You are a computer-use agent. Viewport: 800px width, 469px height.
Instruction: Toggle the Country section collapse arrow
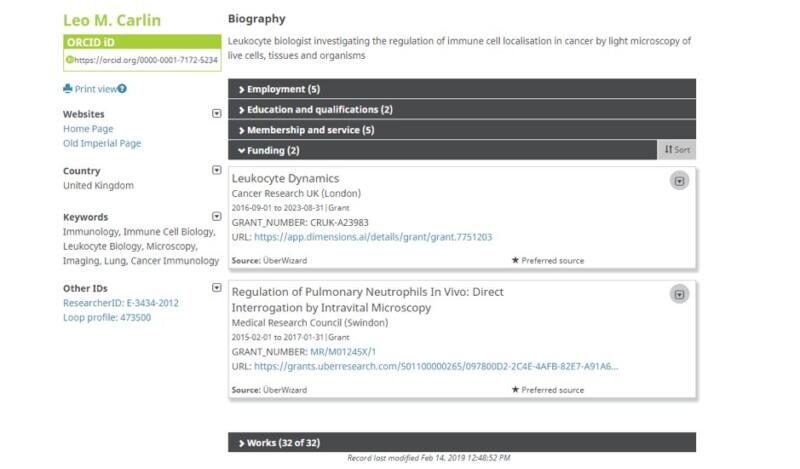tap(217, 171)
